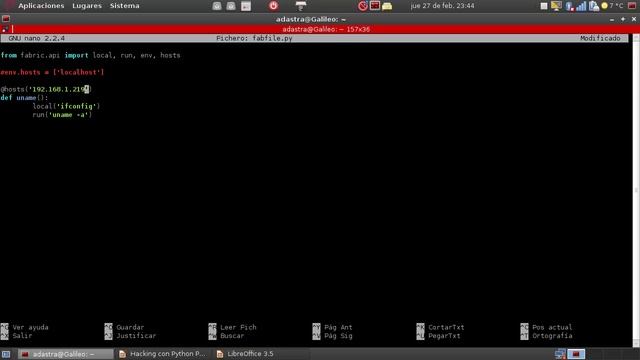The height and width of the screenshot is (360, 640).
Task: Click the 'GNU nano 2.2.4' header text
Action: tap(36, 38)
